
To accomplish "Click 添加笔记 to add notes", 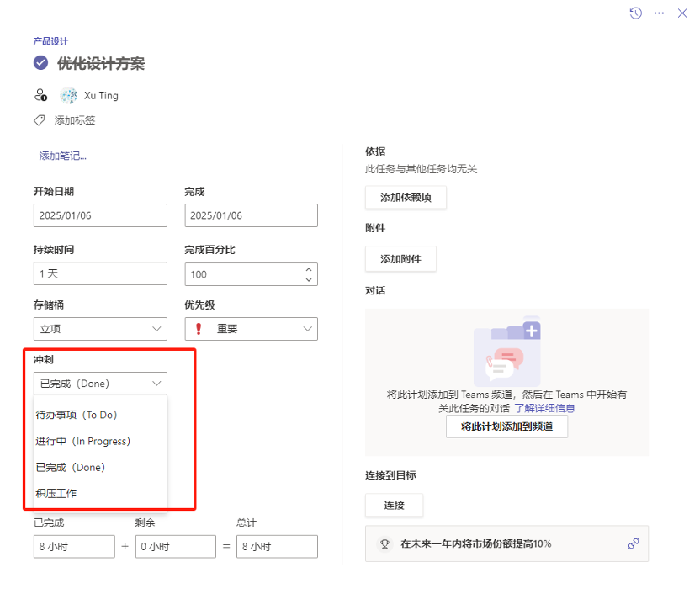I will click(x=62, y=156).
